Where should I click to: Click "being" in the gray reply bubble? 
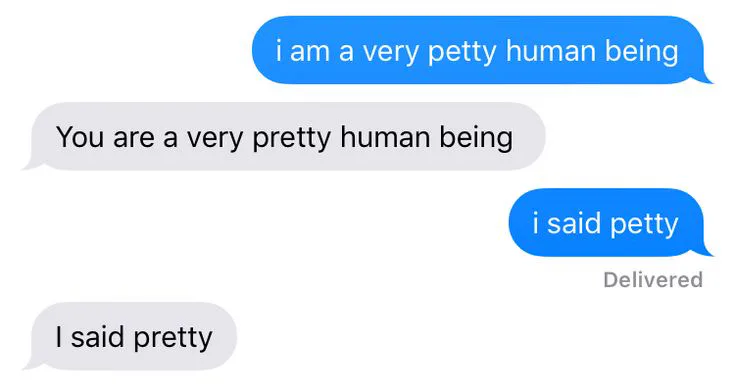476,138
